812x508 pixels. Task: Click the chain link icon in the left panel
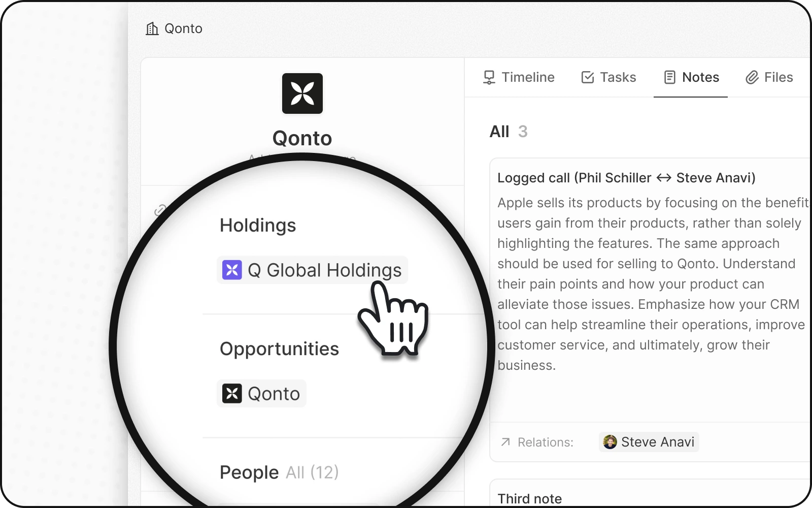160,210
